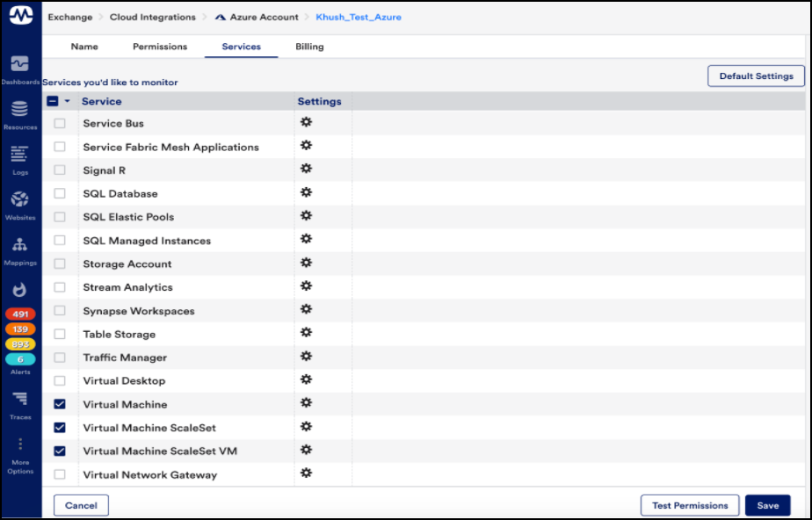This screenshot has height=520, width=812.
Task: Go to Websites in the sidebar
Action: click(x=20, y=206)
